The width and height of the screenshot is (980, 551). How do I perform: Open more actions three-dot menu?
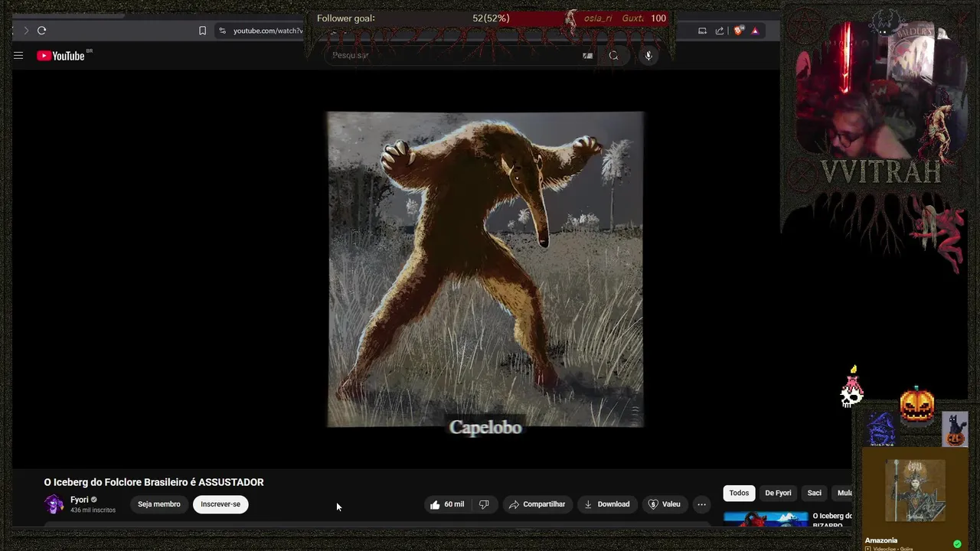701,504
